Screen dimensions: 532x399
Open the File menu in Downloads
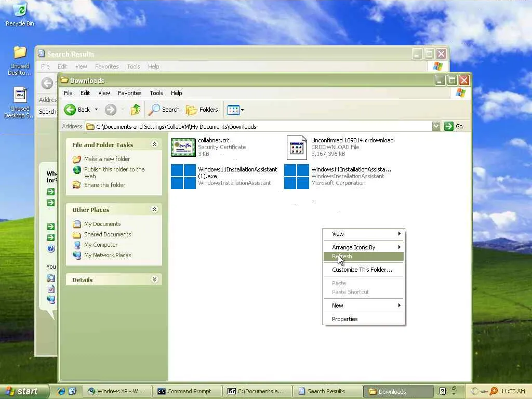pyautogui.click(x=68, y=93)
